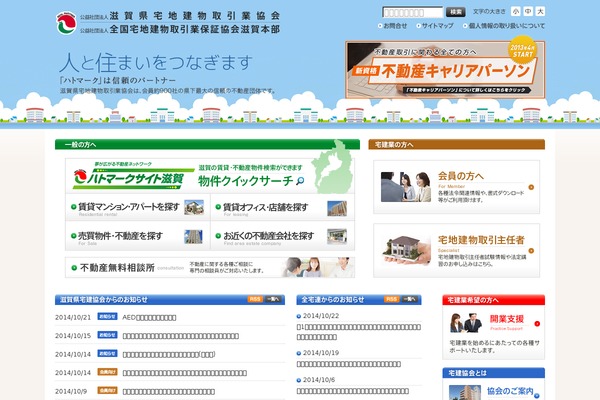Viewport: 600px width, 400px height.
Task: Open 個人情報の取り扱いについて privacy link
Action: pos(504,26)
